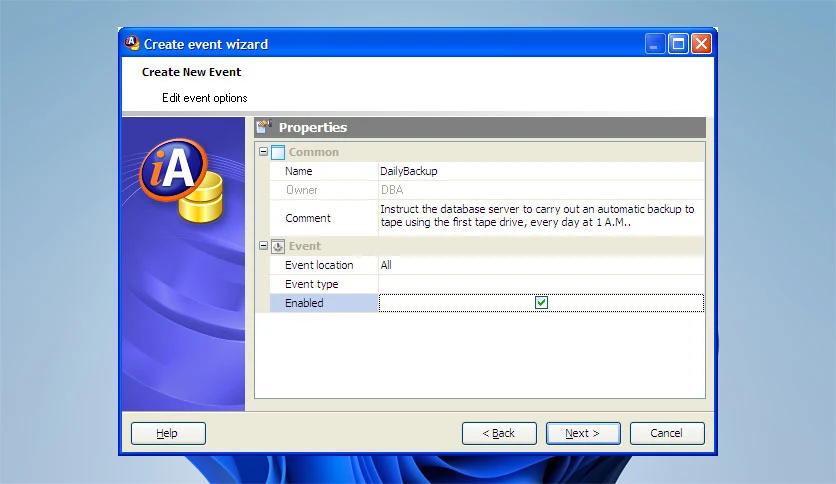Viewport: 836px width, 484px height.
Task: Edit the Name field DailyBackup
Action: pos(541,171)
